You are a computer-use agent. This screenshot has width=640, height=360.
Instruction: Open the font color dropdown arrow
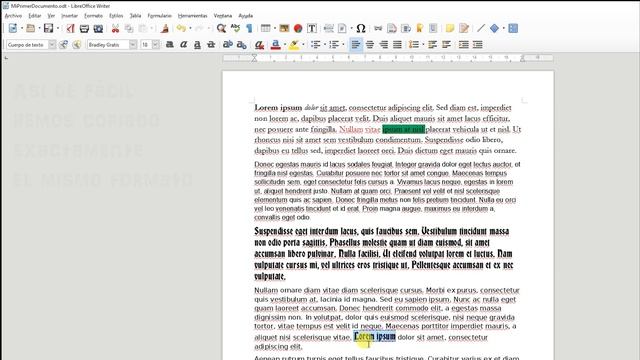coord(284,44)
